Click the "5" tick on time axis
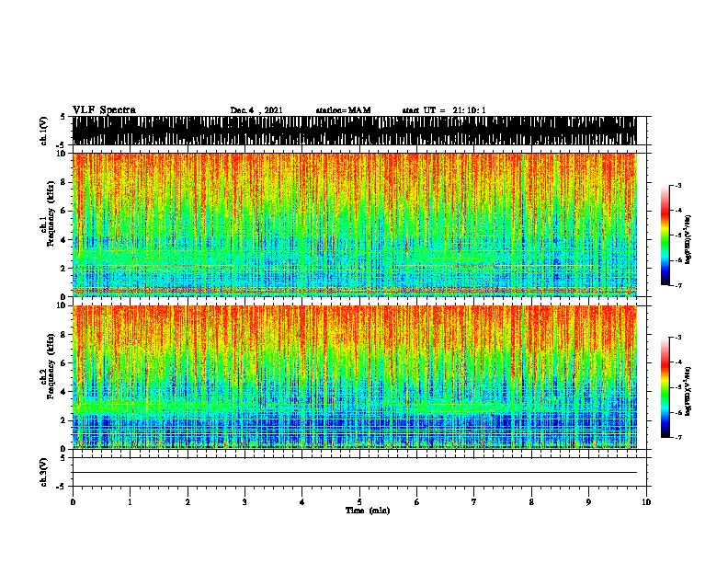The width and height of the screenshot is (728, 563). (x=359, y=501)
